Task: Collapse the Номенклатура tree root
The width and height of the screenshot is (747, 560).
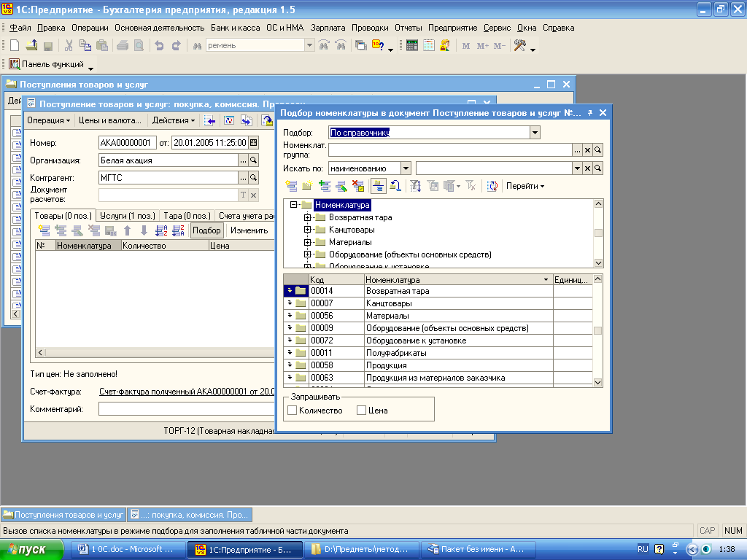Action: coord(293,205)
